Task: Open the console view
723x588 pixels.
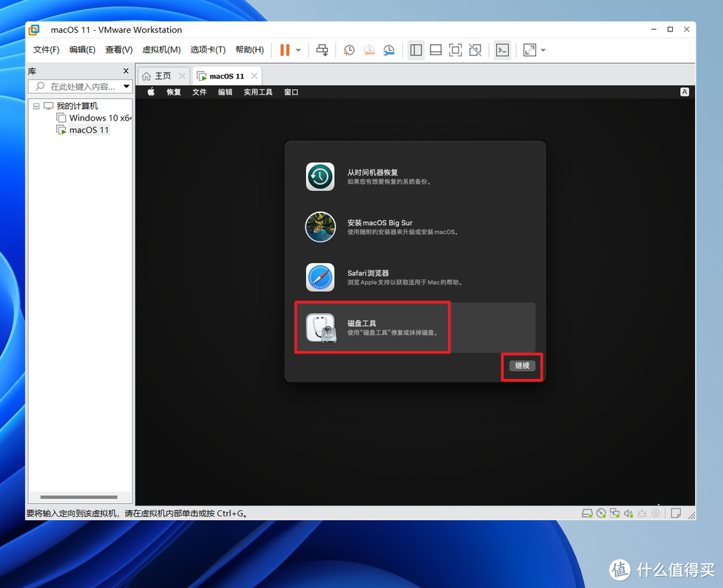Action: pos(502,50)
